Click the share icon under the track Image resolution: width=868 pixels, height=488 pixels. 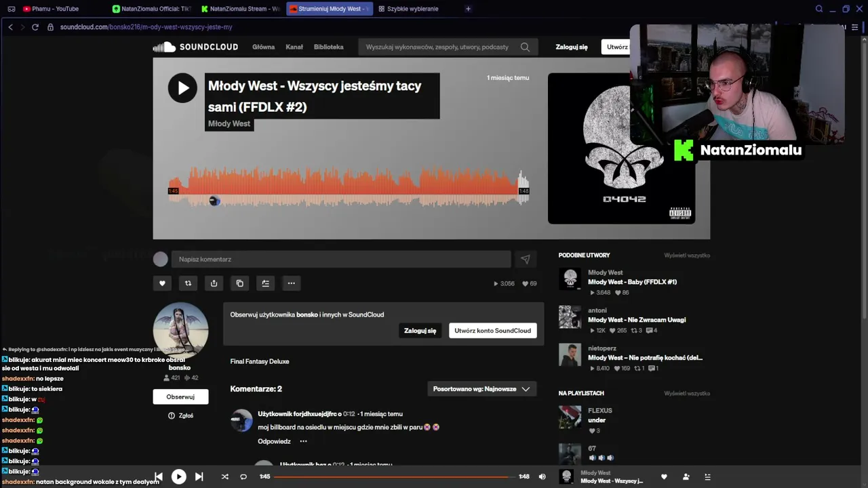(x=214, y=283)
